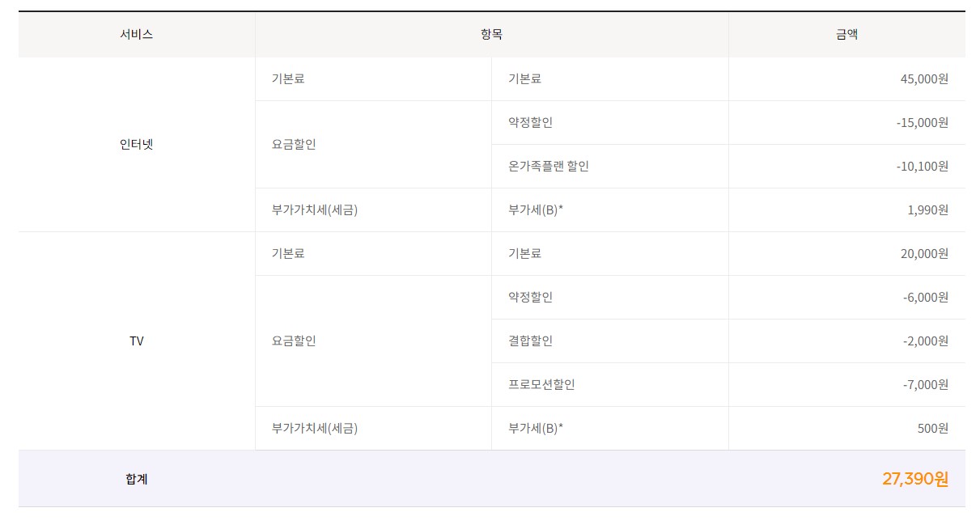Select the orange 27,390원 total
Screen dimensions: 980x529
[x=914, y=479]
